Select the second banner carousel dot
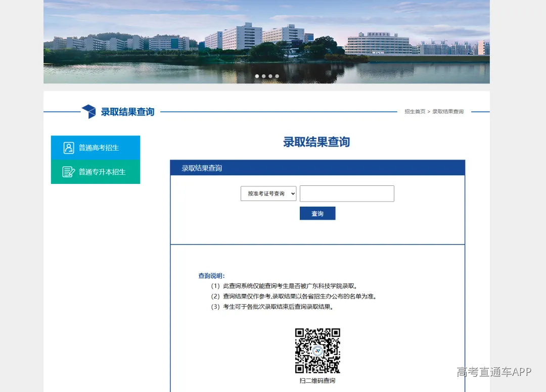 click(263, 76)
